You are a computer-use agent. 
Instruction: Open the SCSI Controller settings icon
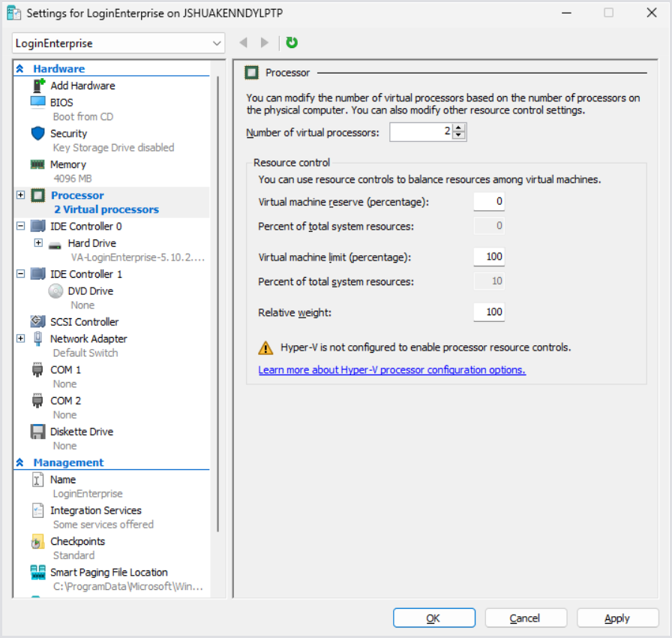(37, 321)
